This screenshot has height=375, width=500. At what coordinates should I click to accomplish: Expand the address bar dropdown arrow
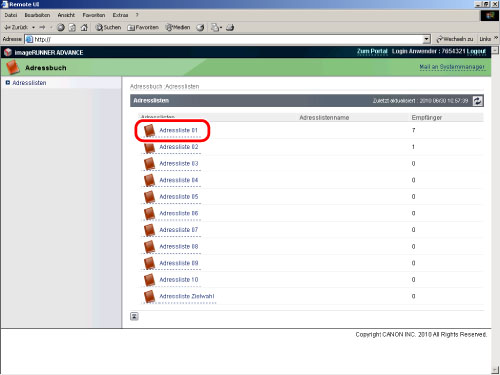[427, 39]
